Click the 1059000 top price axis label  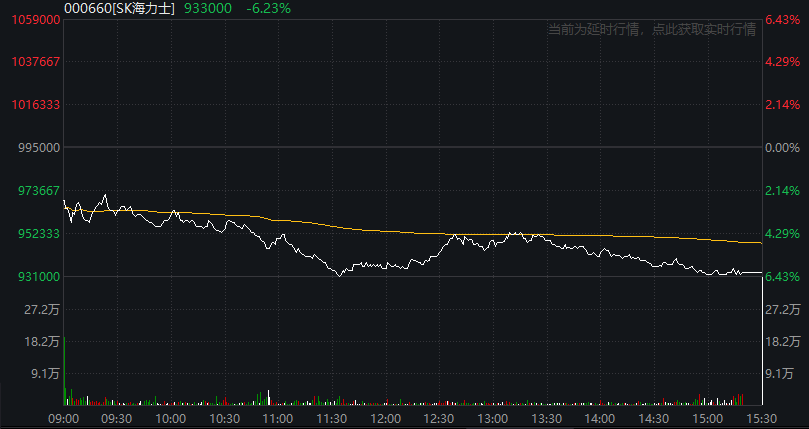(x=30, y=19)
